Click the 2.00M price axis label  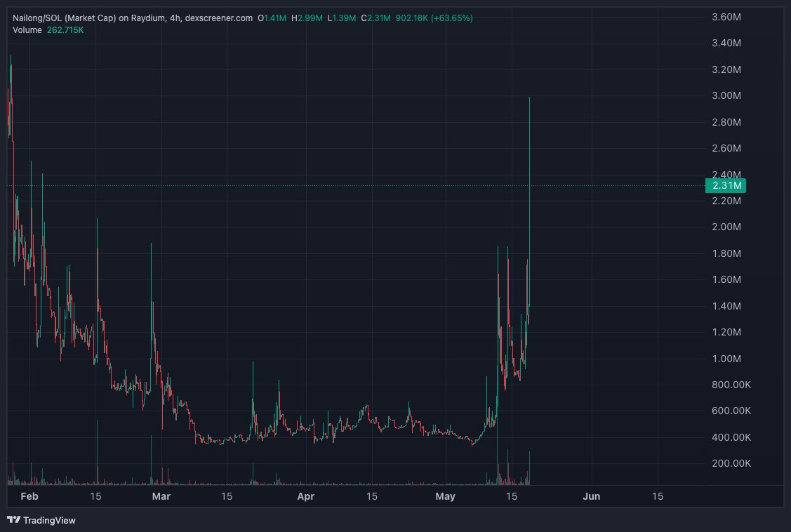[x=726, y=227]
